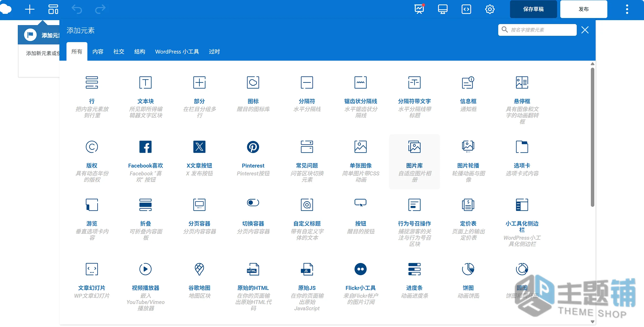Focus the 按名字搜索元素 search field

click(537, 30)
